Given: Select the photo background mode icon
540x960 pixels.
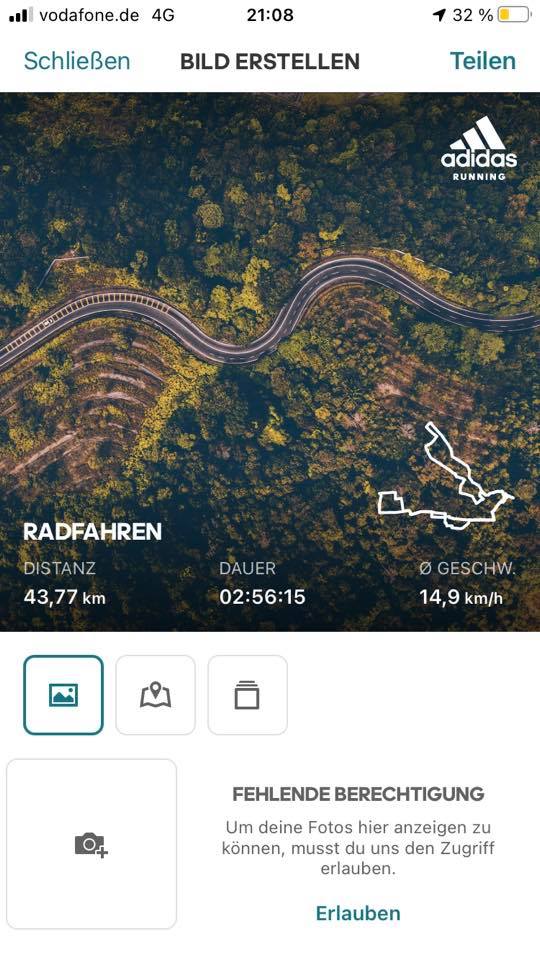Looking at the screenshot, I should pos(64,695).
